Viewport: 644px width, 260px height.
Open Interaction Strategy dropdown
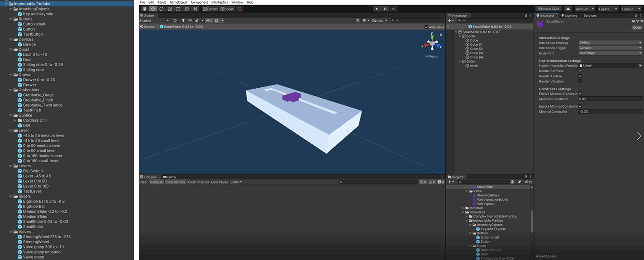(x=610, y=43)
